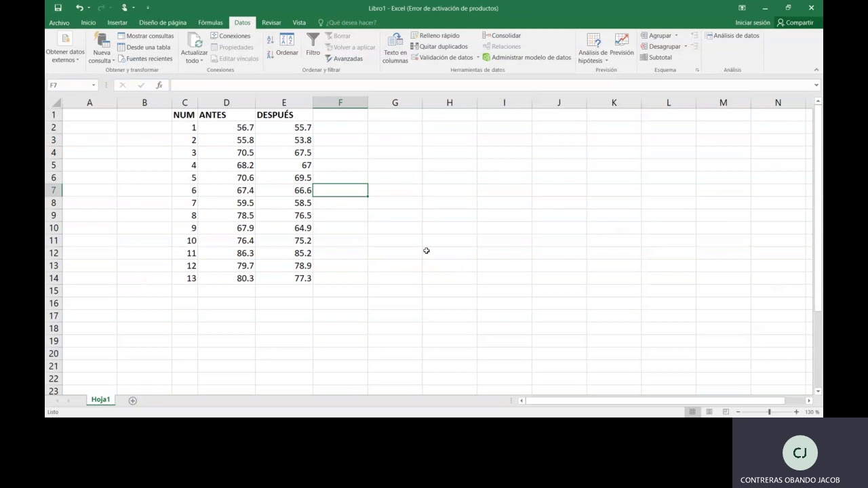868x488 pixels.
Task: Switch to the Revisar tab
Action: click(271, 22)
